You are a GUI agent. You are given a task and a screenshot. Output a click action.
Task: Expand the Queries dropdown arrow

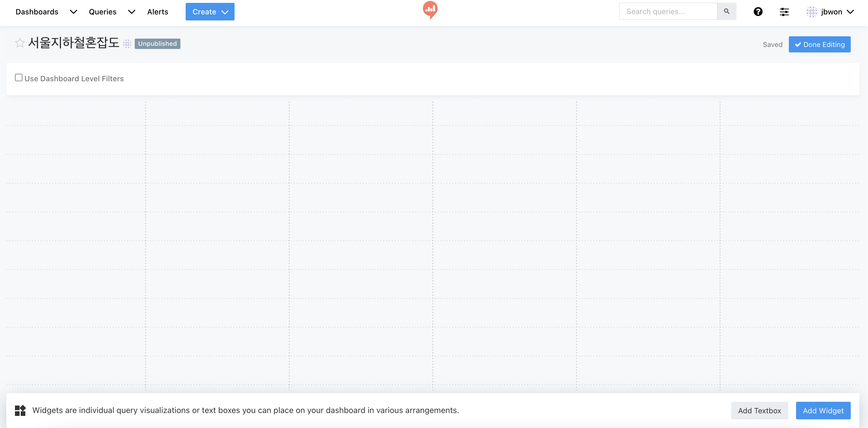tap(132, 12)
